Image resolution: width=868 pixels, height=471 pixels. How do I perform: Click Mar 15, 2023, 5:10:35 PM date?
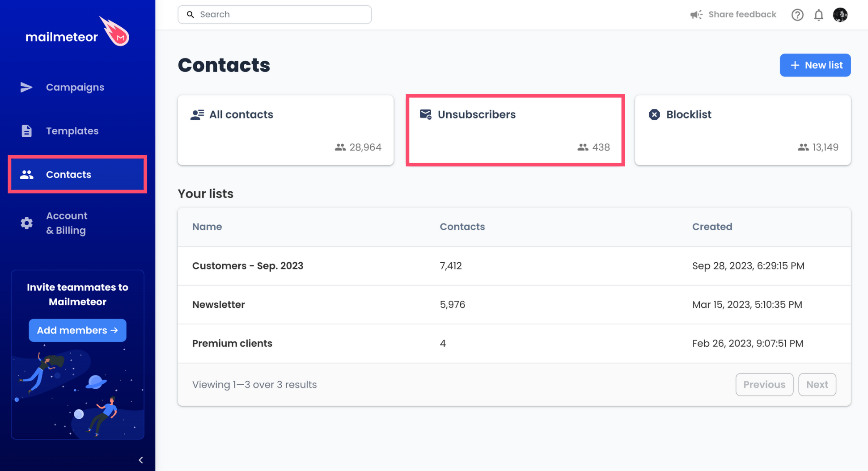click(x=747, y=304)
